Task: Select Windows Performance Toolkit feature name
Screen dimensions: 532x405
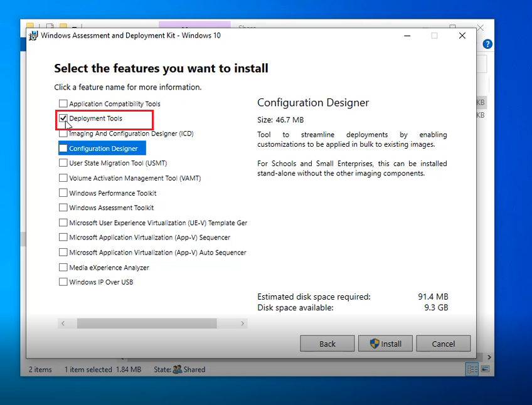Action: (x=113, y=193)
